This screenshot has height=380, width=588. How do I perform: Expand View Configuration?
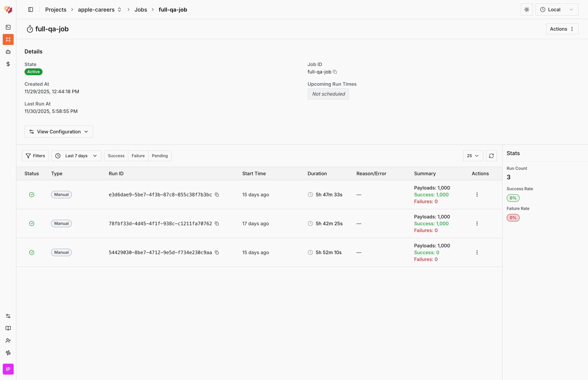point(59,132)
